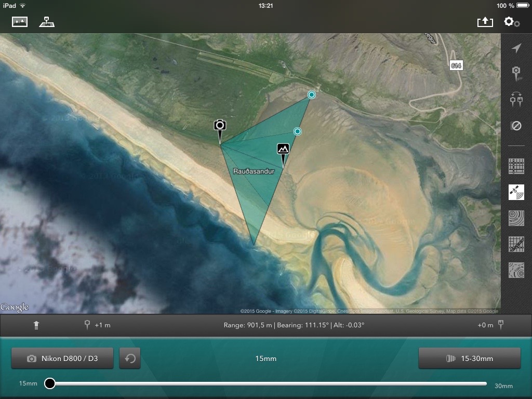Select the hybrid road map type
This screenshot has width=532, height=399.
click(x=516, y=244)
